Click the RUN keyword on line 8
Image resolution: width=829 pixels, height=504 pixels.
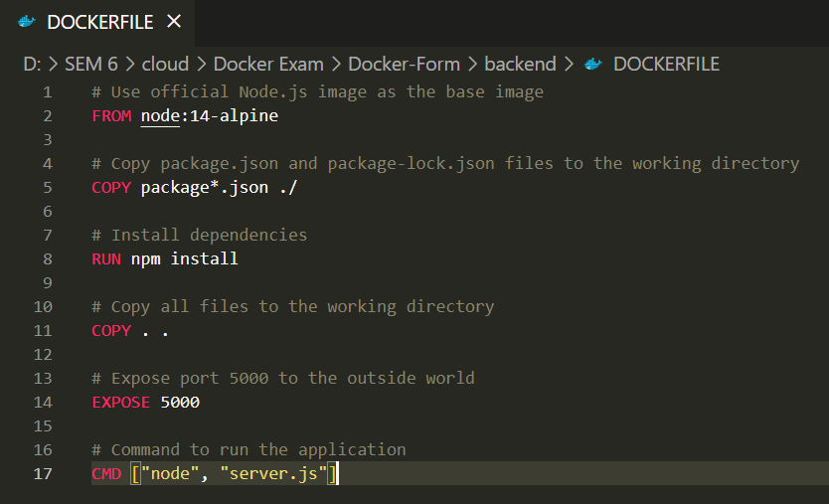[106, 259]
